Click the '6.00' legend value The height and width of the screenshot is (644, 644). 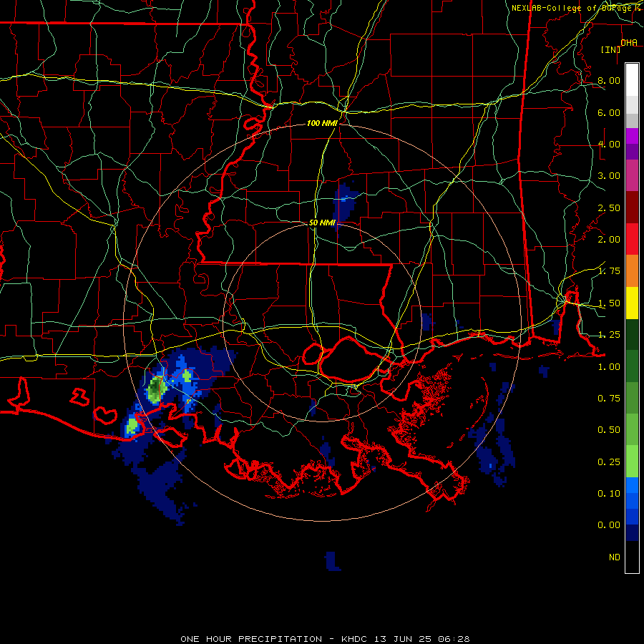point(609,112)
